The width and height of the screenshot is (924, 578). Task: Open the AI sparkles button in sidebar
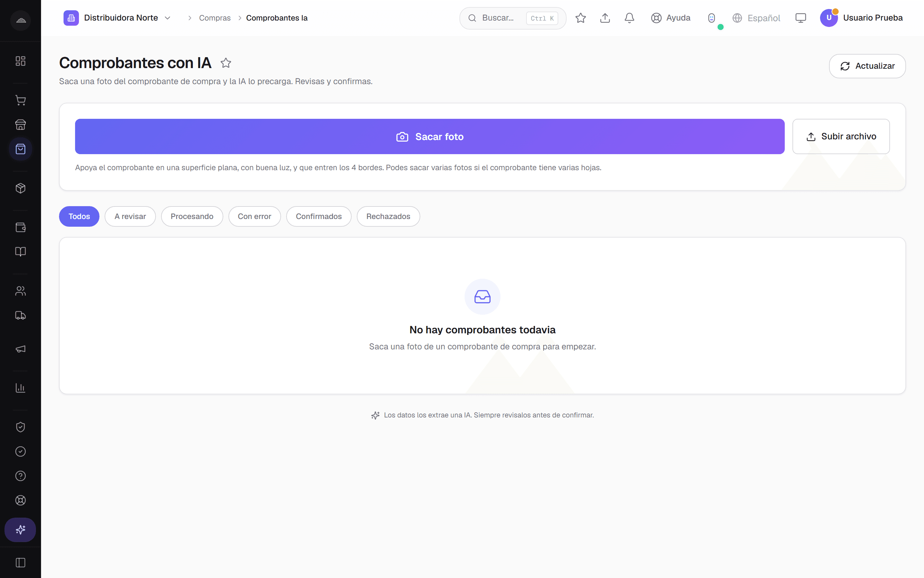pos(20,530)
